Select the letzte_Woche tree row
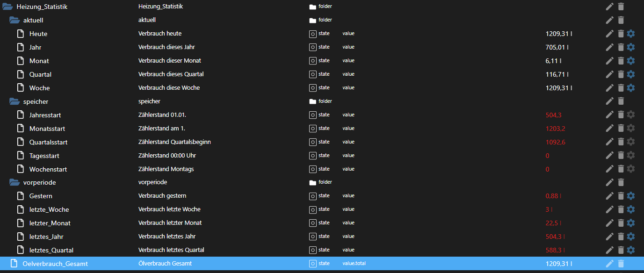 (322, 209)
